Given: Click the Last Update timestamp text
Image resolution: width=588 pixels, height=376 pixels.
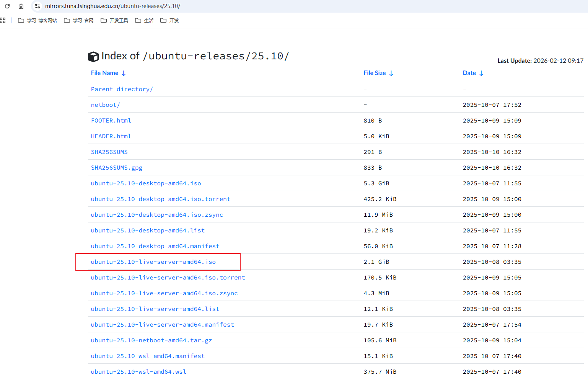Looking at the screenshot, I should coord(541,60).
